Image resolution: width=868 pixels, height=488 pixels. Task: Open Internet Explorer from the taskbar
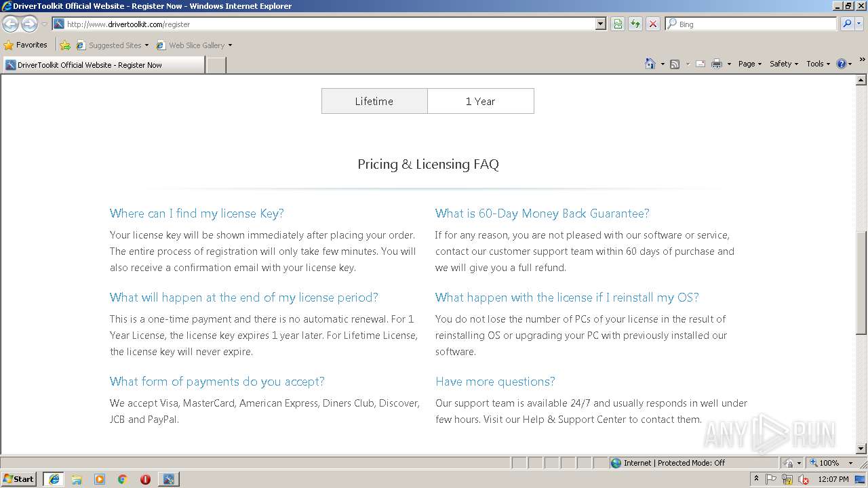click(x=54, y=479)
